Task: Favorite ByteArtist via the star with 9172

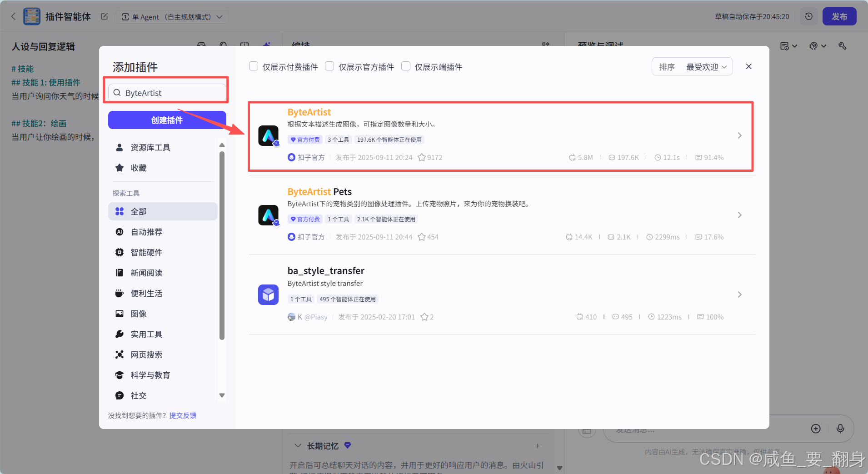Action: coord(422,157)
